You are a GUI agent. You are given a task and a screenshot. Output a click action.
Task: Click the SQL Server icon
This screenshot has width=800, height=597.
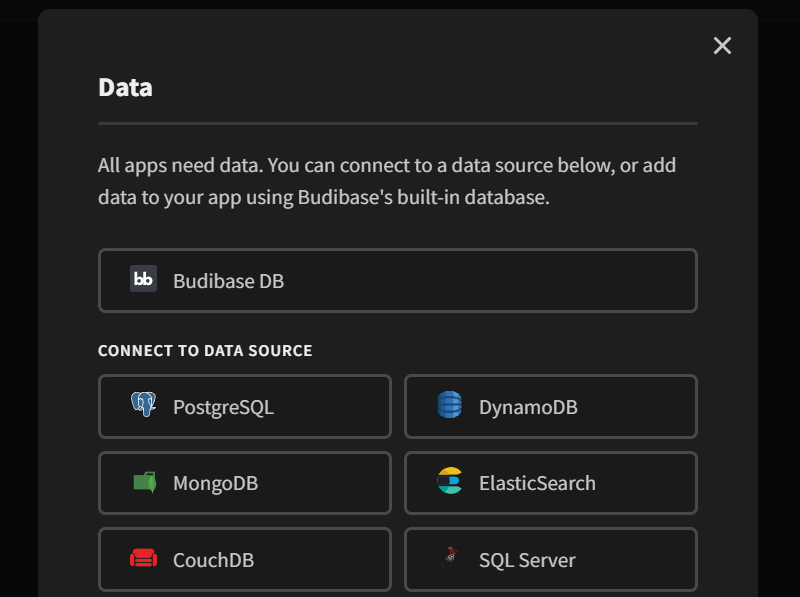pos(448,559)
